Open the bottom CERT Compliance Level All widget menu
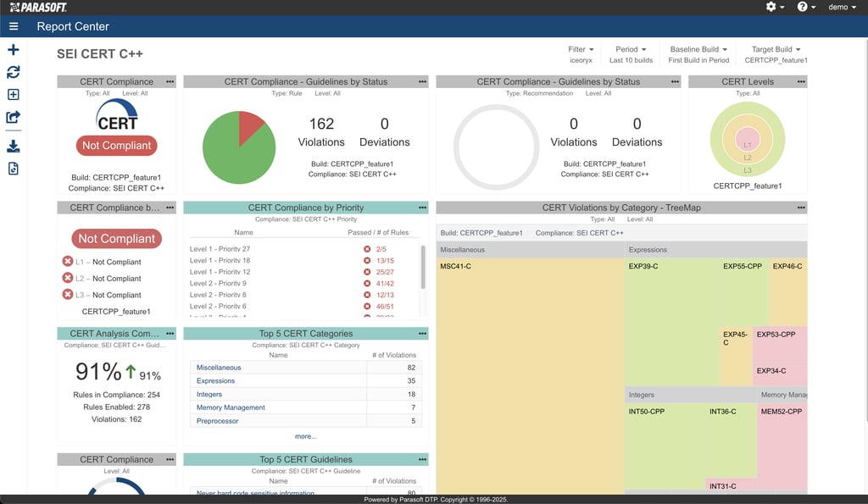 coord(170,459)
